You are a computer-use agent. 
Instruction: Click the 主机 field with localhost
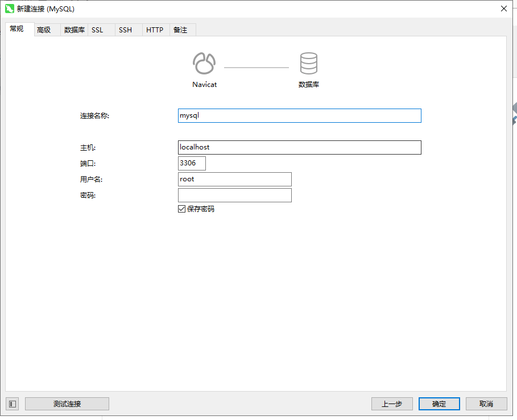coord(300,147)
